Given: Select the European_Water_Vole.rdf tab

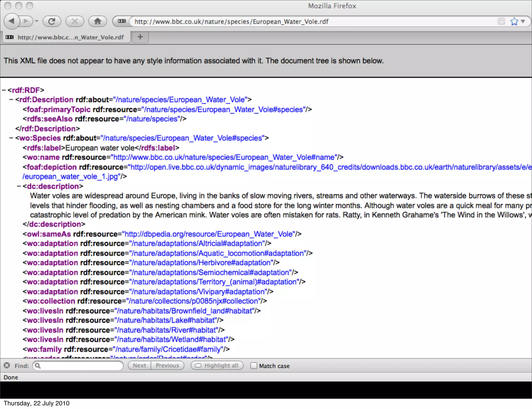Looking at the screenshot, I should [66, 37].
